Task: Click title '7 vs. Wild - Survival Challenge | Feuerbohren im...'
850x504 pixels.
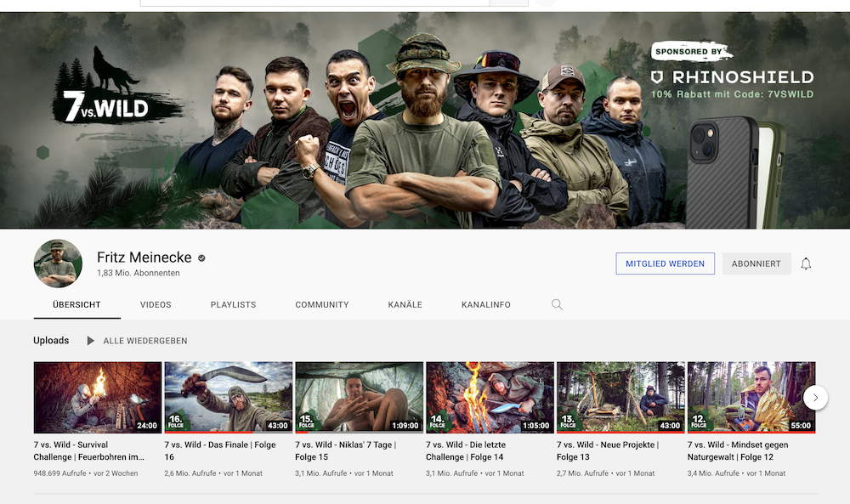Action: click(x=89, y=451)
